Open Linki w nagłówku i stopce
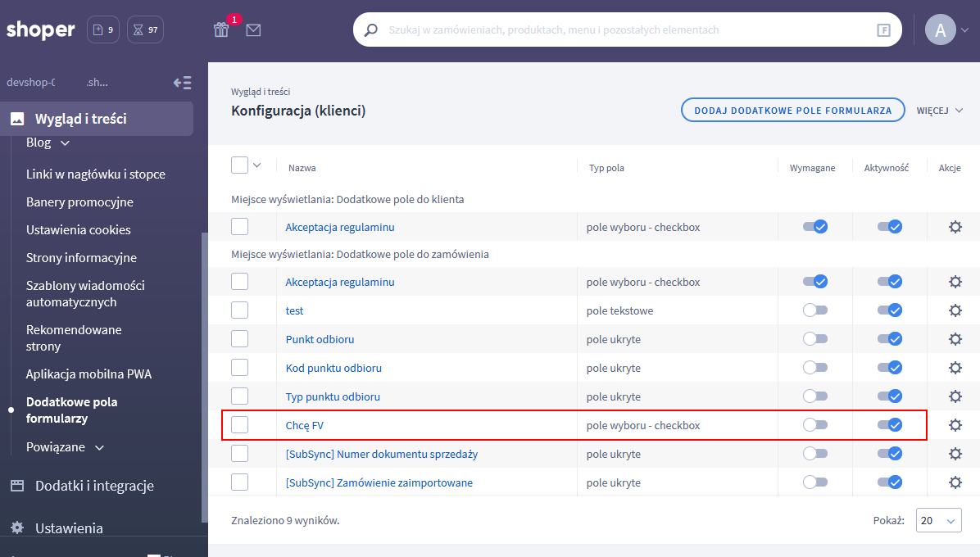 96,174
